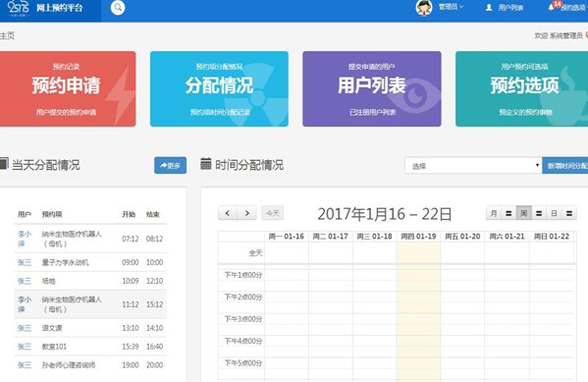The height and width of the screenshot is (382, 588).
Task: Select list icon right after 周 button
Action: (x=539, y=213)
